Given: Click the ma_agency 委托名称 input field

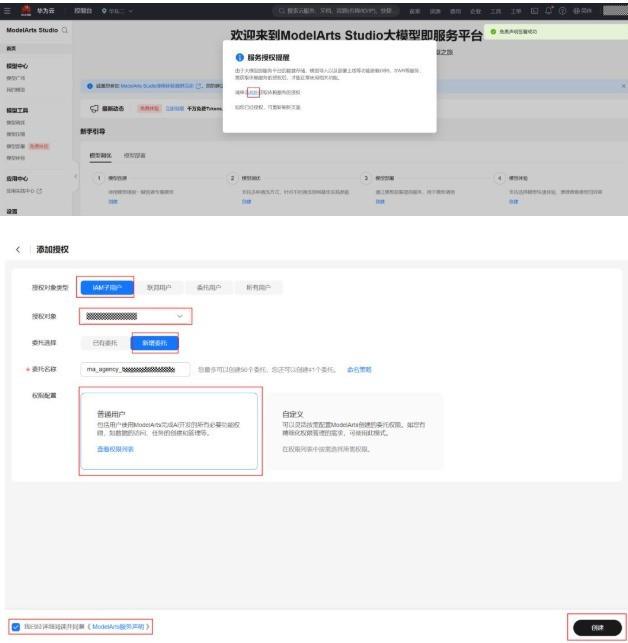Looking at the screenshot, I should coord(135,369).
